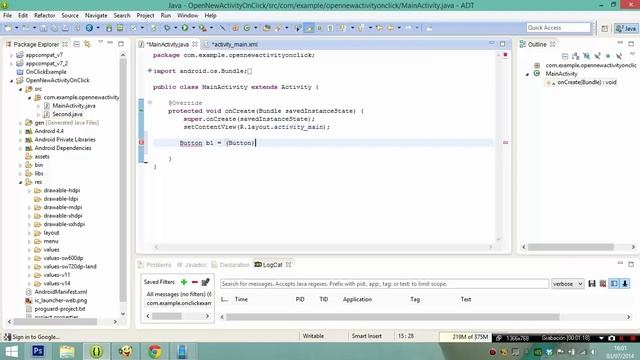Delete the selected LogCat filter
The image size is (640, 360).
[x=195, y=282]
